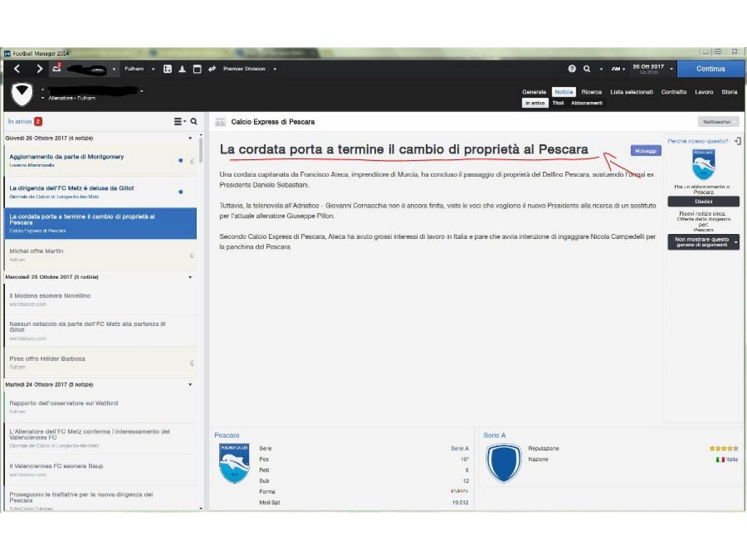Image resolution: width=747 pixels, height=560 pixels.
Task: Click the Italia flag next to Nazione
Action: [x=720, y=460]
